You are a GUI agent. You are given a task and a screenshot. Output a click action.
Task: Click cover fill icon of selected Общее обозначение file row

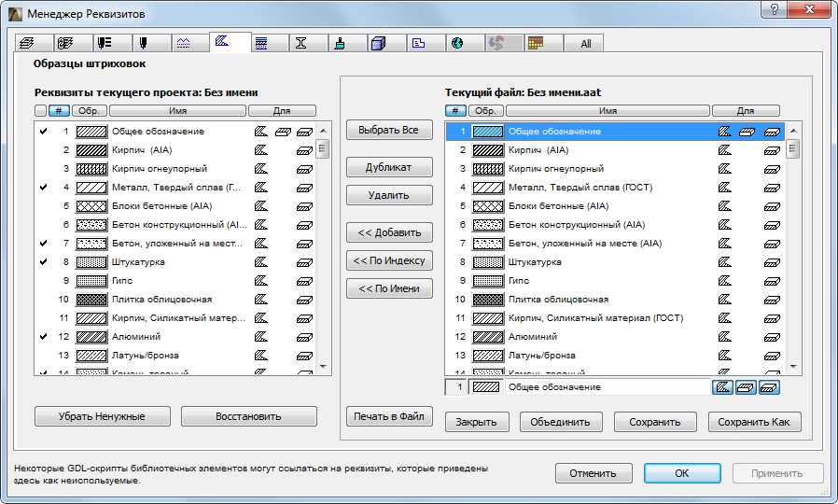(747, 132)
